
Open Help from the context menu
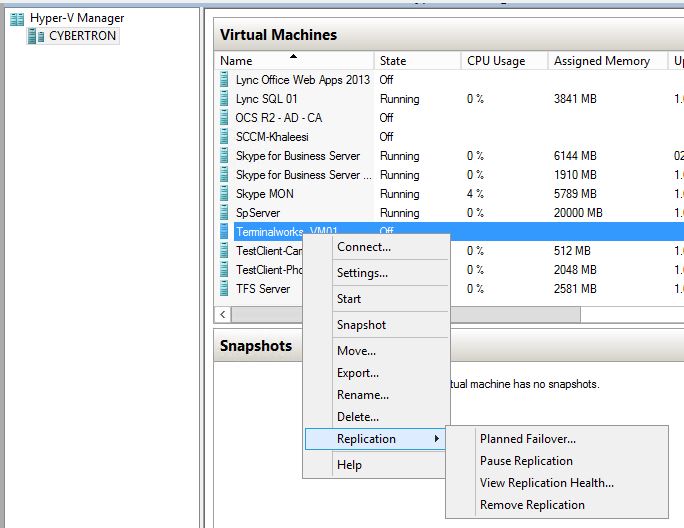[349, 465]
